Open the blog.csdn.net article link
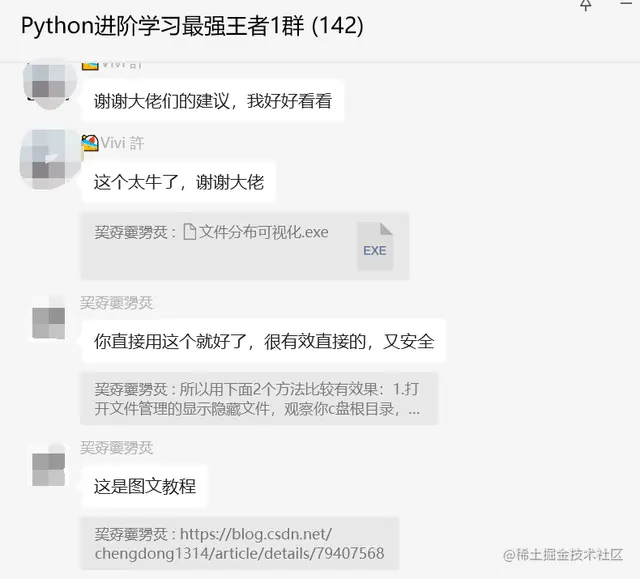Image resolution: width=640 pixels, height=579 pixels. [x=240, y=544]
